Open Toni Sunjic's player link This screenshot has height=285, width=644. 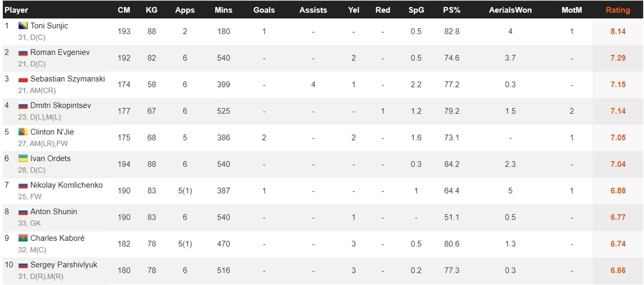49,26
